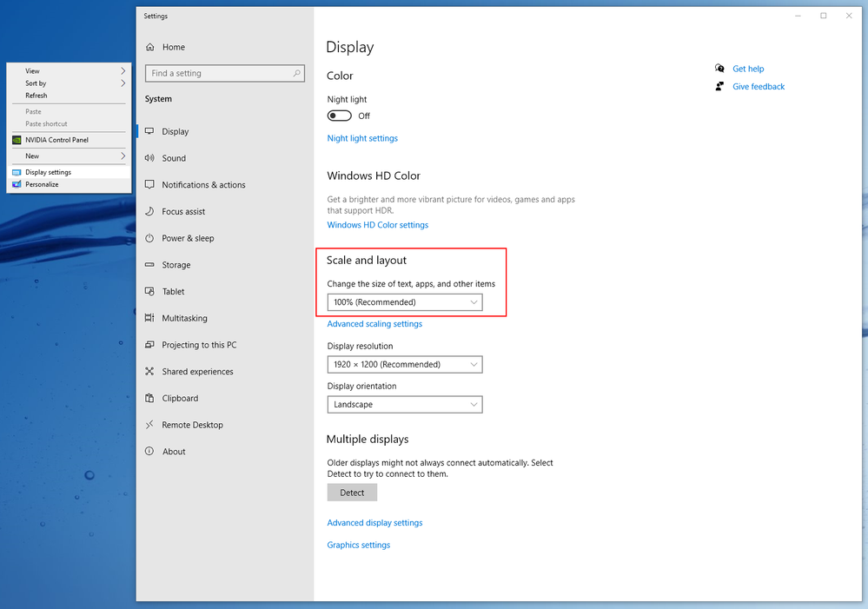Open the Display resolution dropdown

pyautogui.click(x=405, y=364)
